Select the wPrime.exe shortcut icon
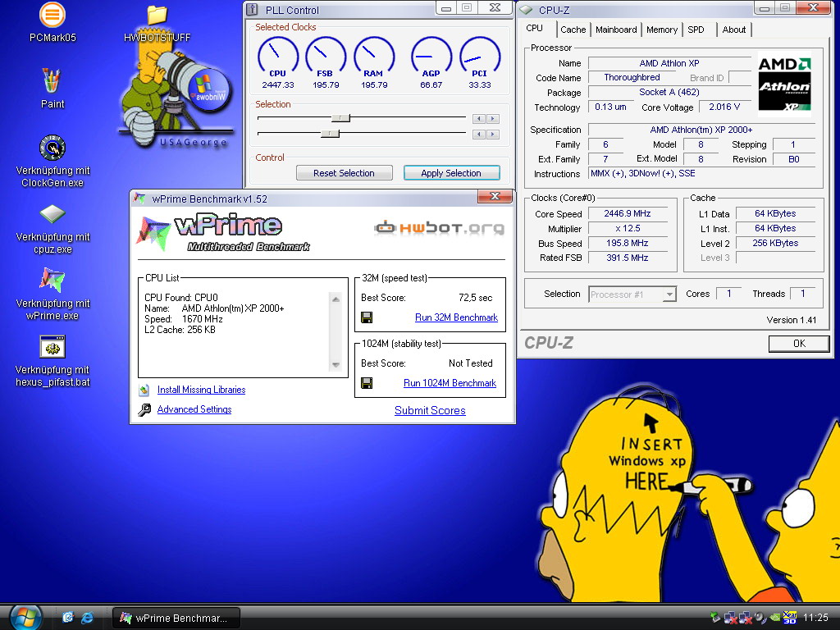Screen dimensions: 840x630 click(52, 281)
